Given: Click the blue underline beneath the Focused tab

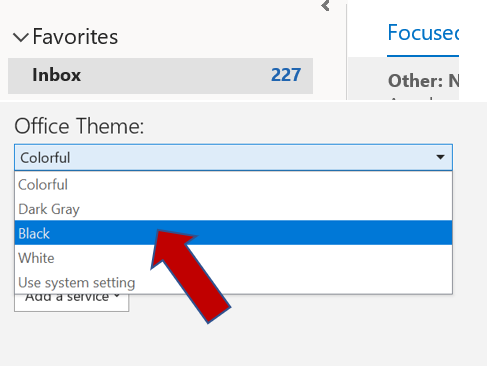Looking at the screenshot, I should click(423, 56).
